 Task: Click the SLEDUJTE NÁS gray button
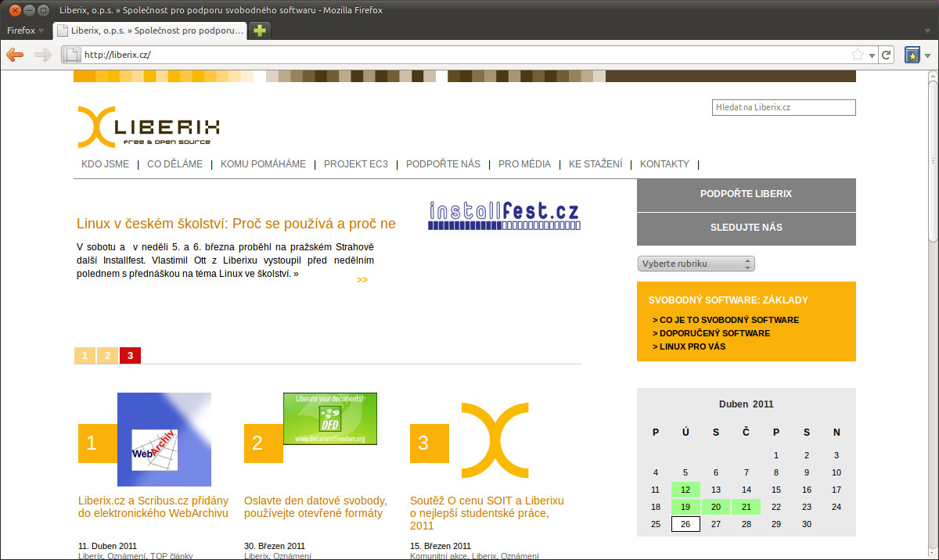pyautogui.click(x=746, y=228)
